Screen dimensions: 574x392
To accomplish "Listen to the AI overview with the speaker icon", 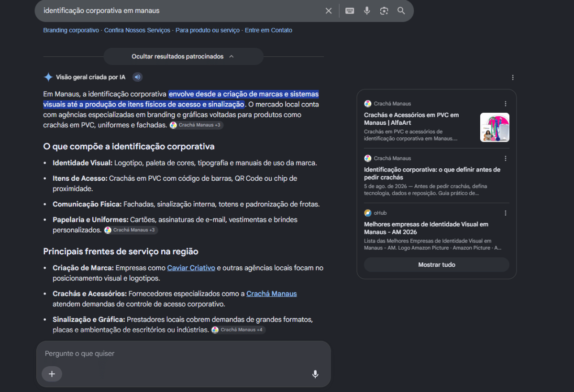I will tap(137, 77).
